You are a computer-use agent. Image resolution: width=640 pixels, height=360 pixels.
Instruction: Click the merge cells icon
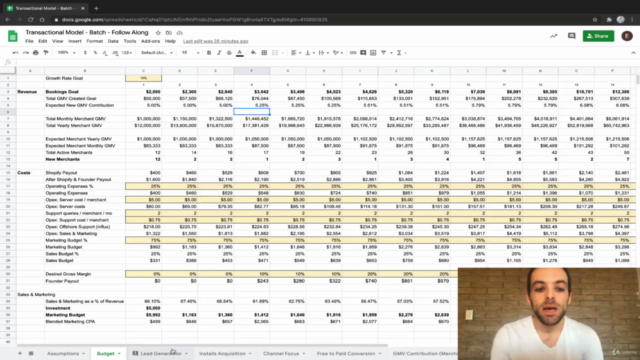275,53
